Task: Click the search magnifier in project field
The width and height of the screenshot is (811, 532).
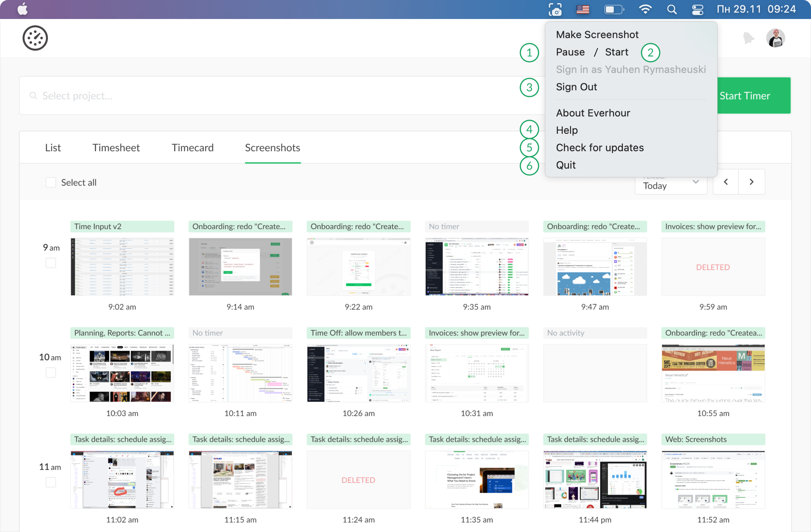Action: [x=33, y=96]
